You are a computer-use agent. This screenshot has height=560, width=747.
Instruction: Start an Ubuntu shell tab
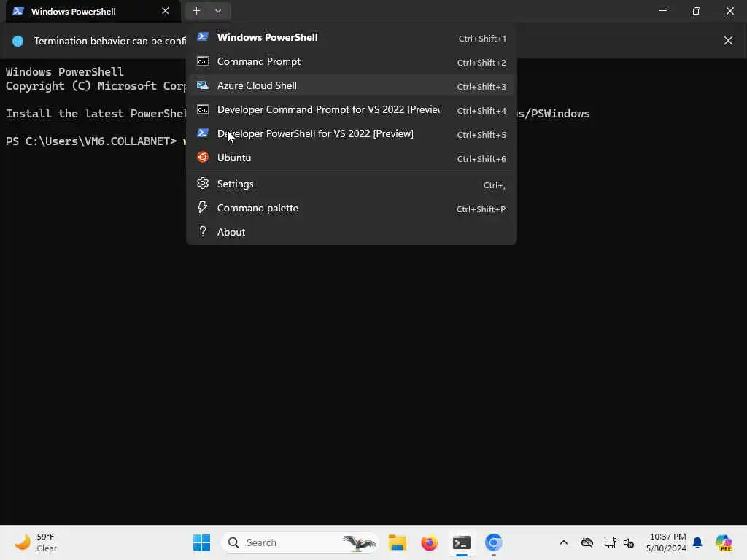(x=351, y=158)
